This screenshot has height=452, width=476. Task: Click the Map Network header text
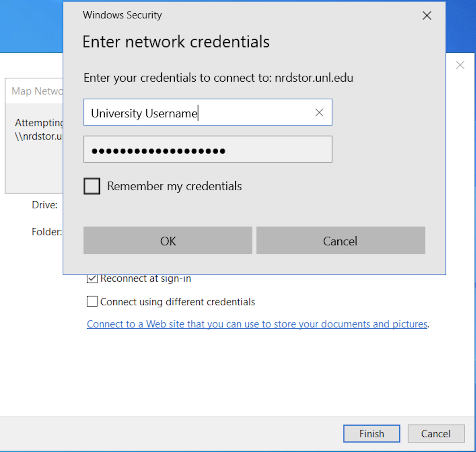[37, 91]
